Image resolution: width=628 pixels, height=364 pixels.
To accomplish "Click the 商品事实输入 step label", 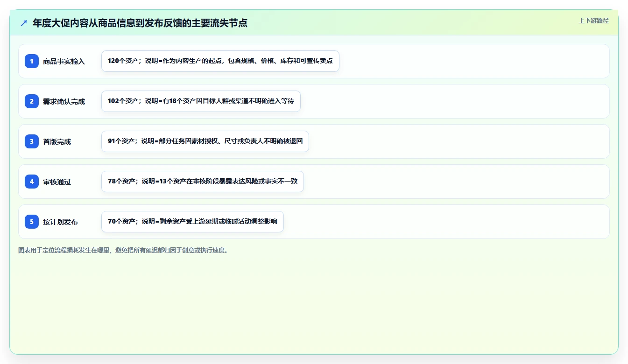I will 64,61.
